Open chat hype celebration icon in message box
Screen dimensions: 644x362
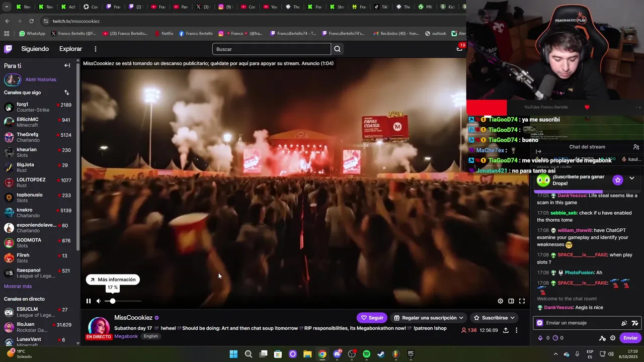pyautogui.click(x=624, y=323)
